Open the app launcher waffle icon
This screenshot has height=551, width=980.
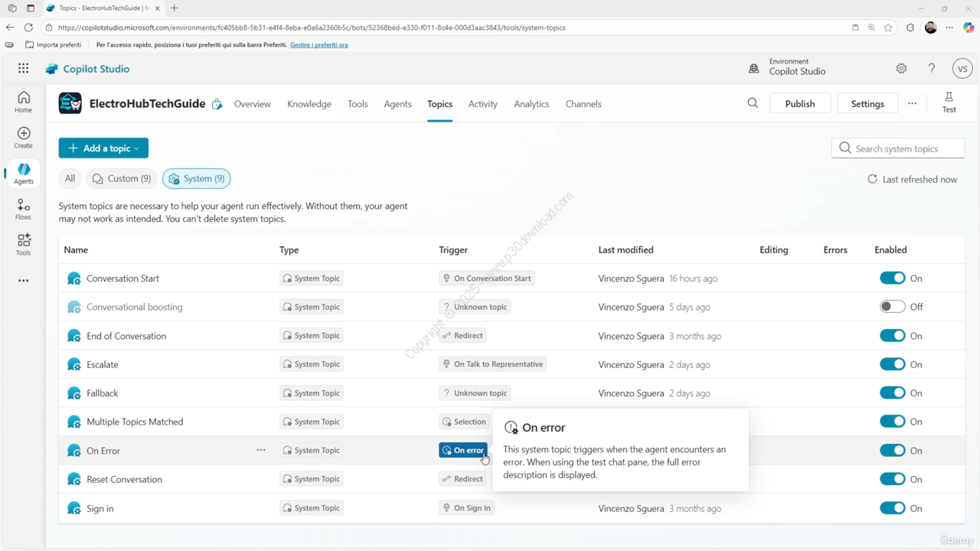[24, 68]
